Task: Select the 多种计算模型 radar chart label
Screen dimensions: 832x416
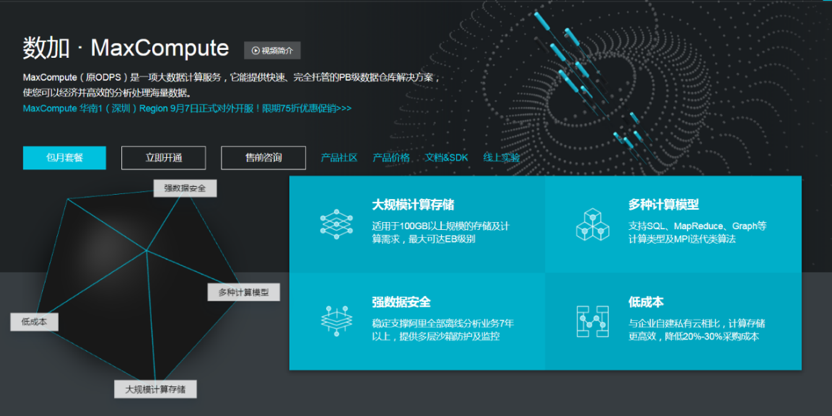Action: point(243,292)
